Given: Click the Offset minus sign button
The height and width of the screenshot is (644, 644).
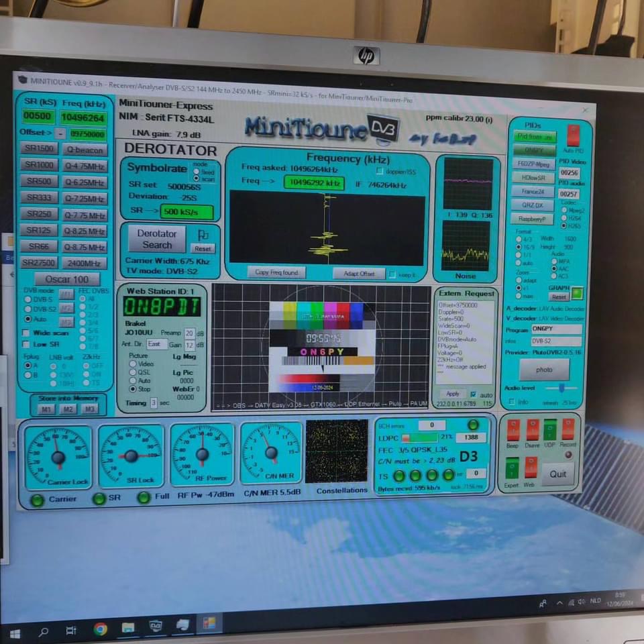Looking at the screenshot, I should point(60,133).
